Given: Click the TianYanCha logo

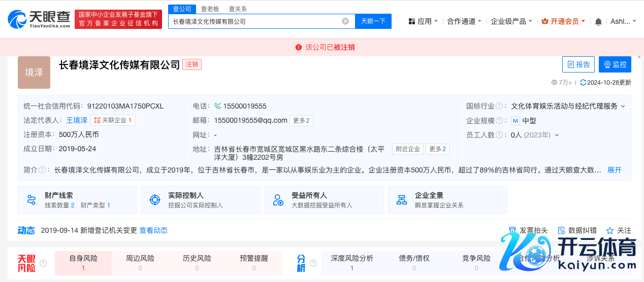Looking at the screenshot, I should 39,19.
